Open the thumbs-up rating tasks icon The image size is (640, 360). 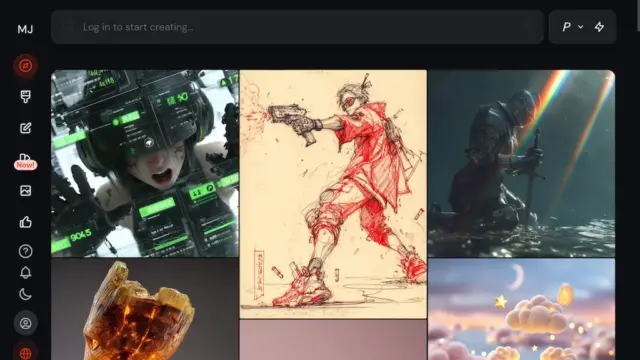[25, 222]
